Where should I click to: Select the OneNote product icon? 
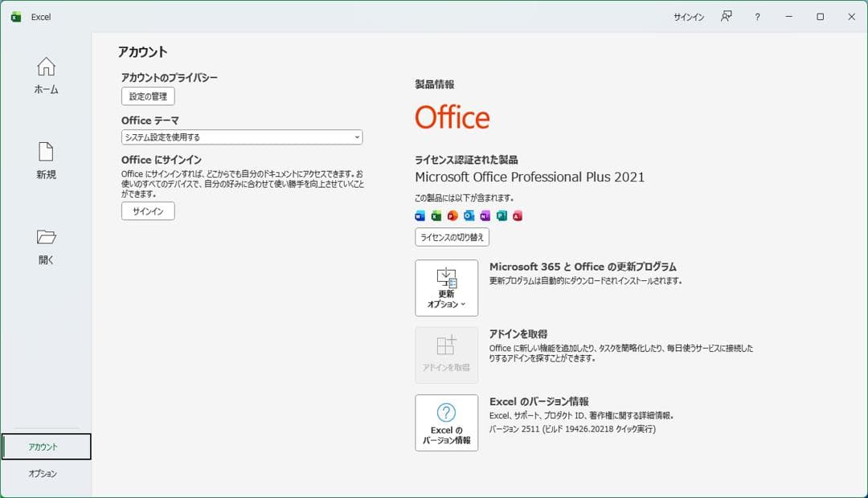pyautogui.click(x=485, y=215)
